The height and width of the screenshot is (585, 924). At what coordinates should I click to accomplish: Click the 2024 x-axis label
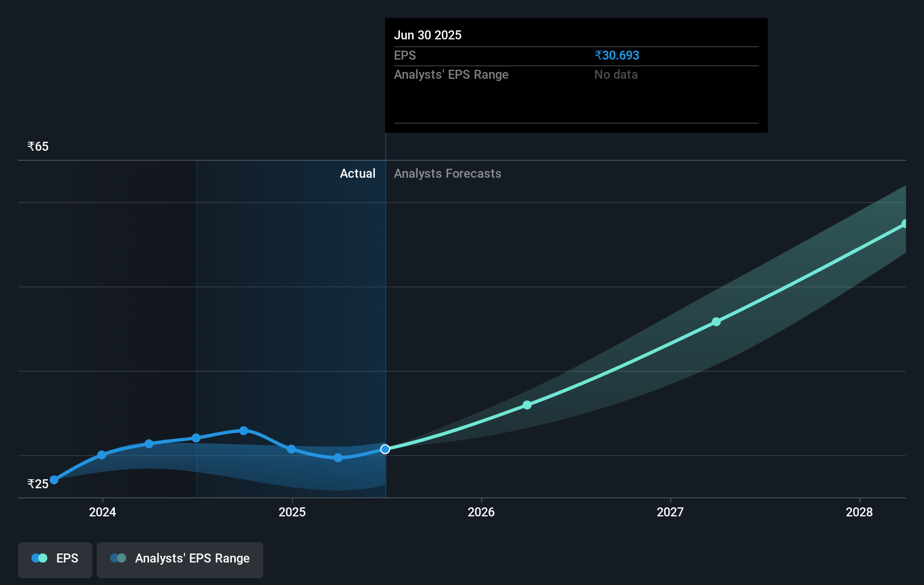coord(102,512)
